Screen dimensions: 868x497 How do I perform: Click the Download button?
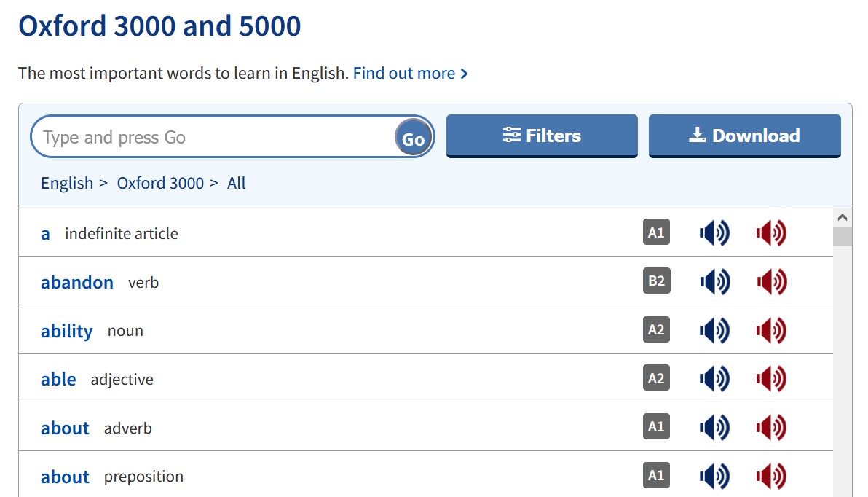pos(744,136)
